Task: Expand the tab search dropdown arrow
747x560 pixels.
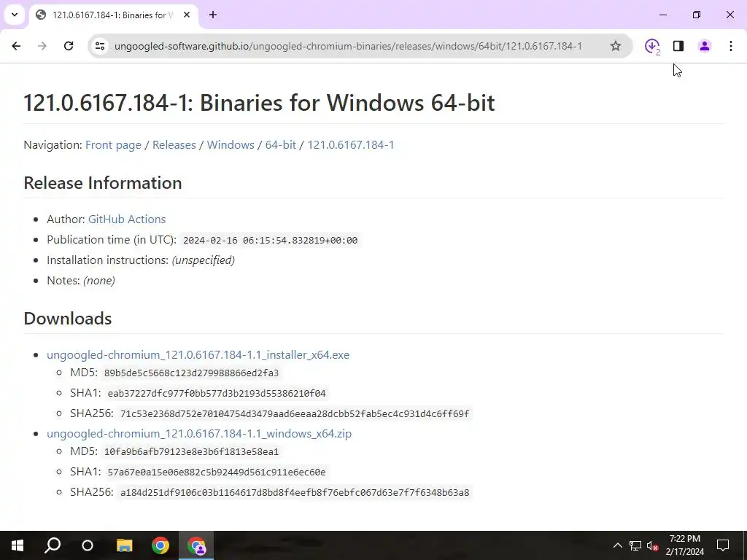Action: (15, 15)
